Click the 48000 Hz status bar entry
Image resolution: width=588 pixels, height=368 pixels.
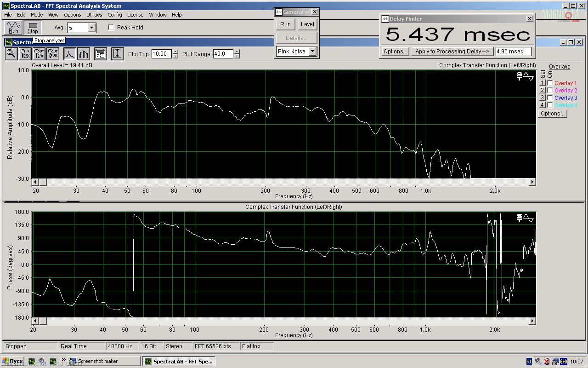pos(122,346)
